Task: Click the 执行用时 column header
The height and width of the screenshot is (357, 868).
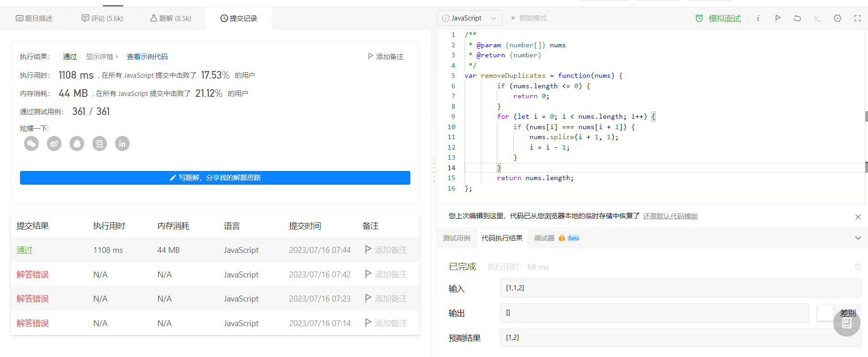Action: pyautogui.click(x=109, y=226)
